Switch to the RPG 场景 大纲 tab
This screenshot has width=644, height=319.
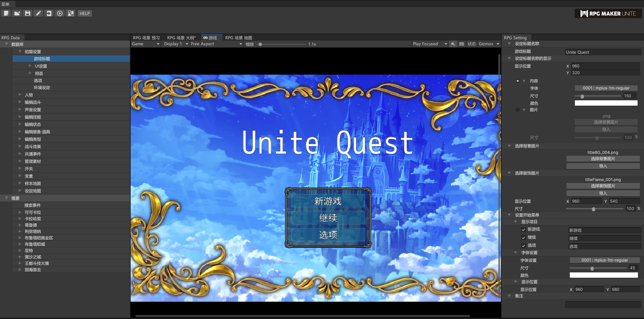181,38
